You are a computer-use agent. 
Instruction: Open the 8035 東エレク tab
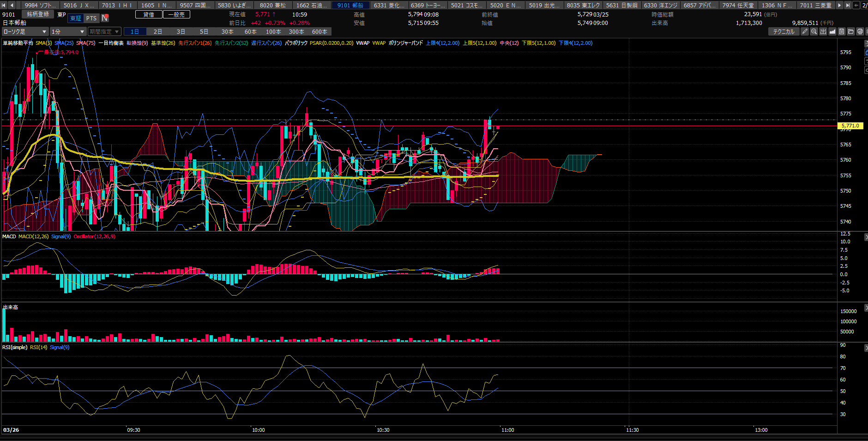583,5
